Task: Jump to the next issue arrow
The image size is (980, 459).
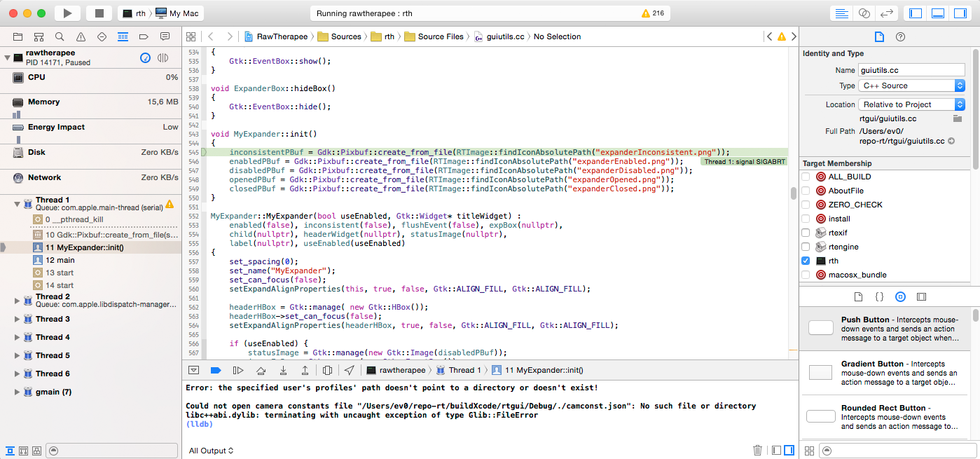Action: pyautogui.click(x=794, y=36)
